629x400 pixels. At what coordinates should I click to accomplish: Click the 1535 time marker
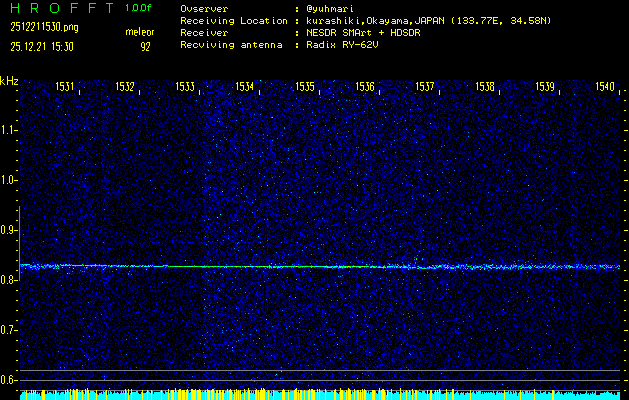click(x=305, y=88)
